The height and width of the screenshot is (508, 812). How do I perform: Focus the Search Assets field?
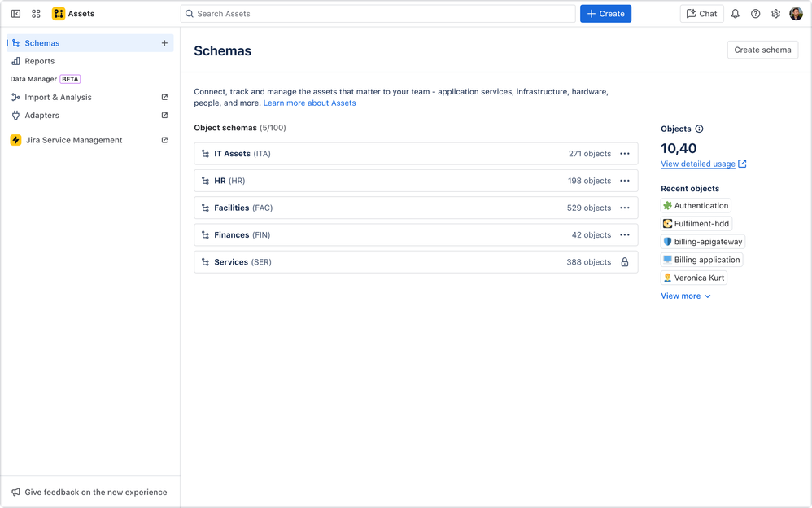coord(378,14)
